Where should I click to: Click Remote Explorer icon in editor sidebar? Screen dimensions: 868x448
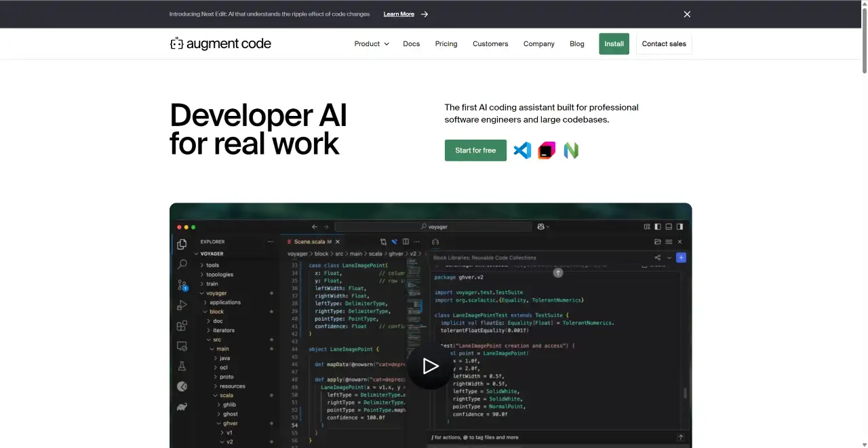point(182,346)
